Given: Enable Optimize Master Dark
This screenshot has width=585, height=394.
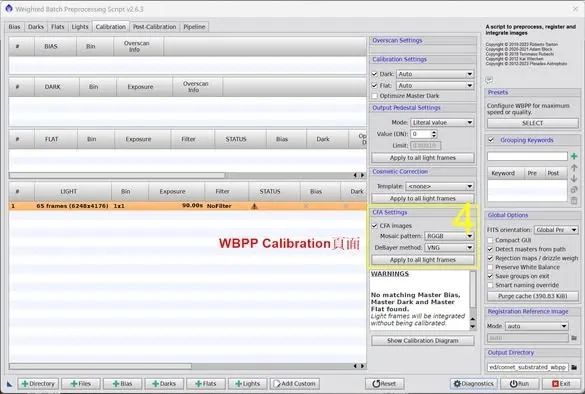Looking at the screenshot, I should [375, 96].
